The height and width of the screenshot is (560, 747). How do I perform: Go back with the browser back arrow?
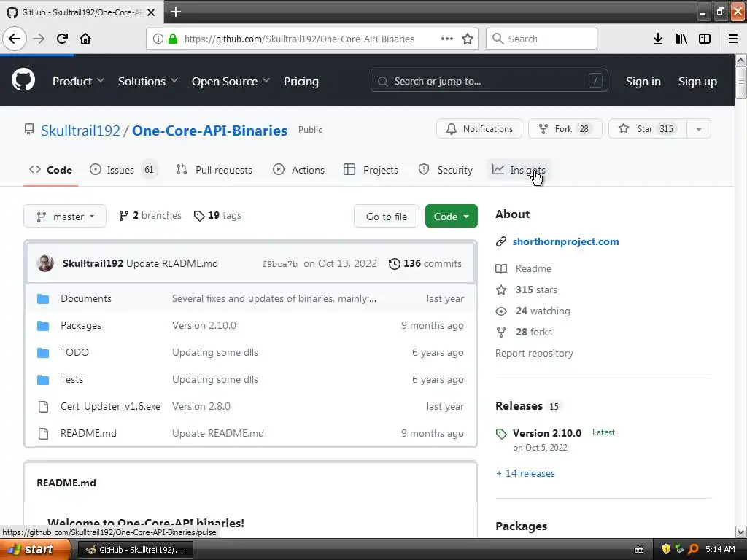(15, 39)
